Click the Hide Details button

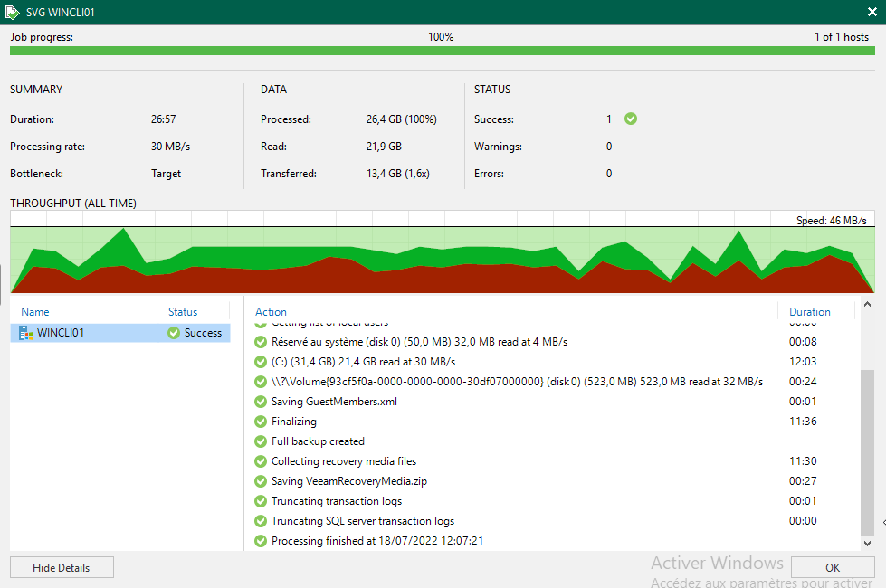62,568
